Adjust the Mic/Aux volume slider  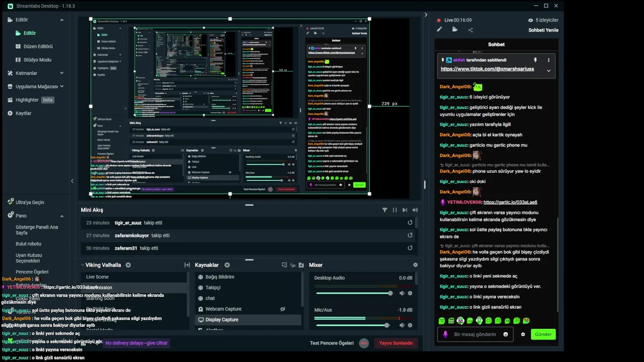pyautogui.click(x=353, y=325)
